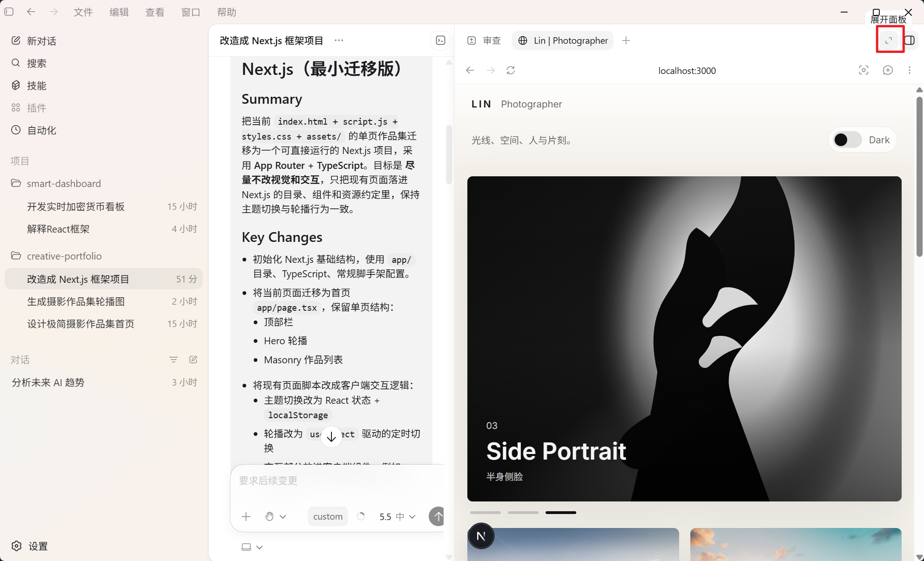The width and height of the screenshot is (924, 561).
Task: Send the message with the arrow button
Action: point(437,516)
